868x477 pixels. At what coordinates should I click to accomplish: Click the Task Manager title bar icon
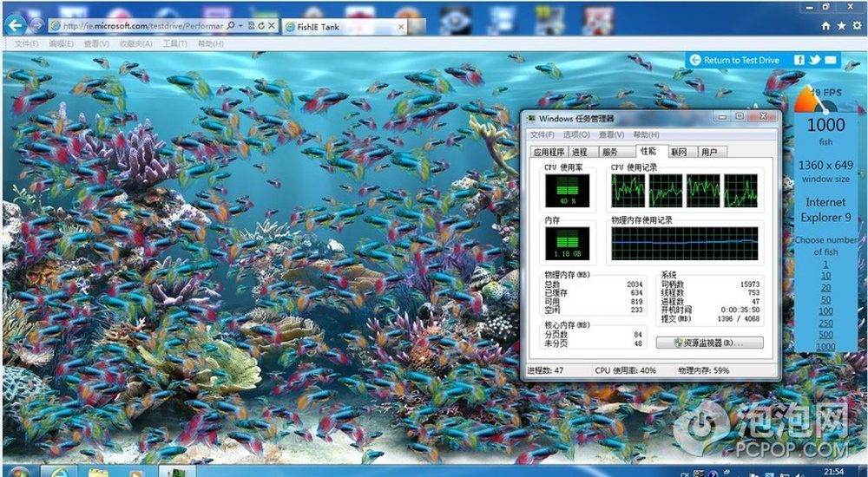[x=531, y=118]
